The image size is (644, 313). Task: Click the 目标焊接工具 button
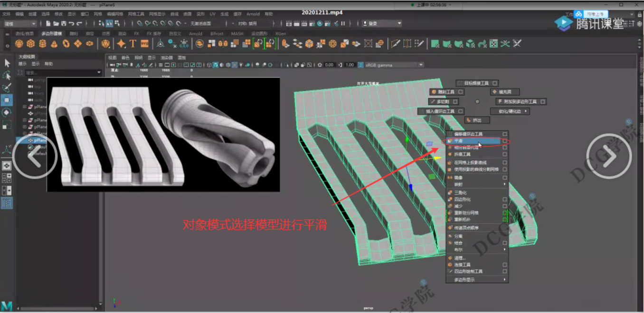point(476,83)
